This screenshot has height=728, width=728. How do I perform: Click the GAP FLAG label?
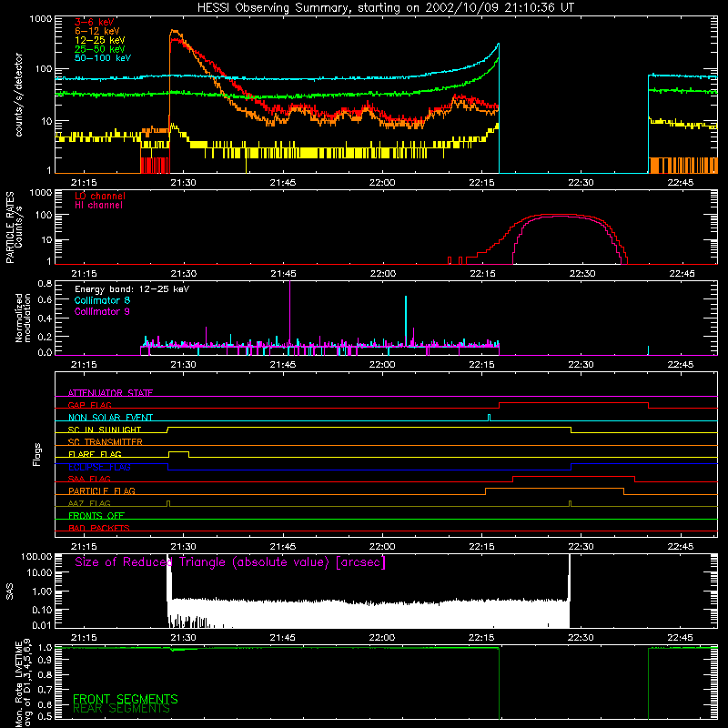pyautogui.click(x=89, y=405)
